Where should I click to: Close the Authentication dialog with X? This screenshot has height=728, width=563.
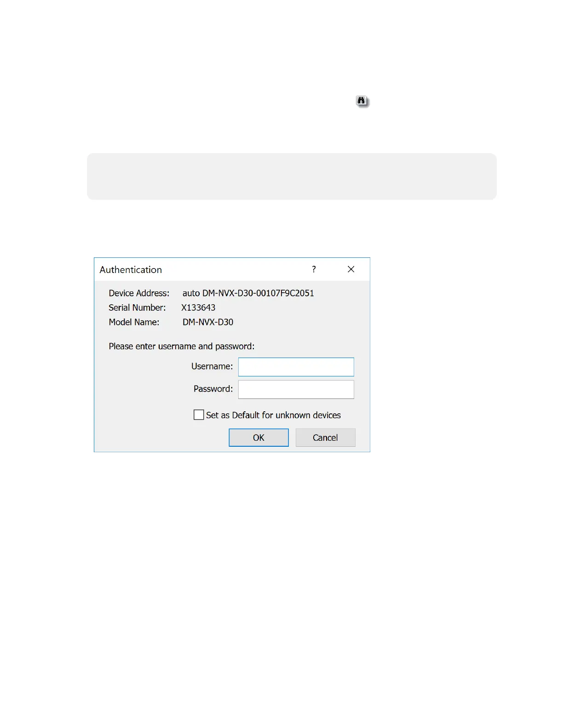(351, 269)
